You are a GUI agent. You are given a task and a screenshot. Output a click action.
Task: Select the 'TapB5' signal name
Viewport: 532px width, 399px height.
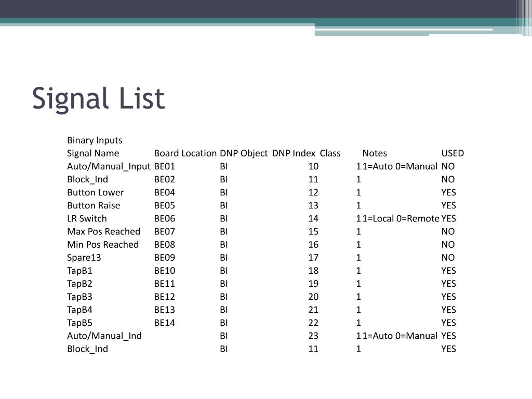(79, 323)
